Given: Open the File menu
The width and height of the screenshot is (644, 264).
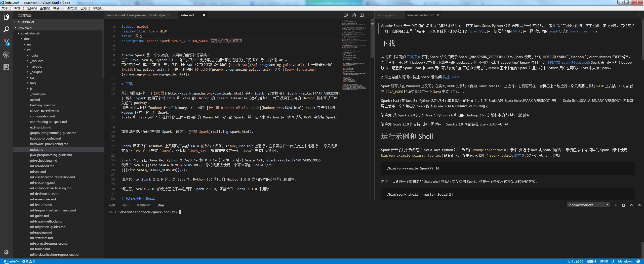Looking at the screenshot, I should click(x=6, y=8).
